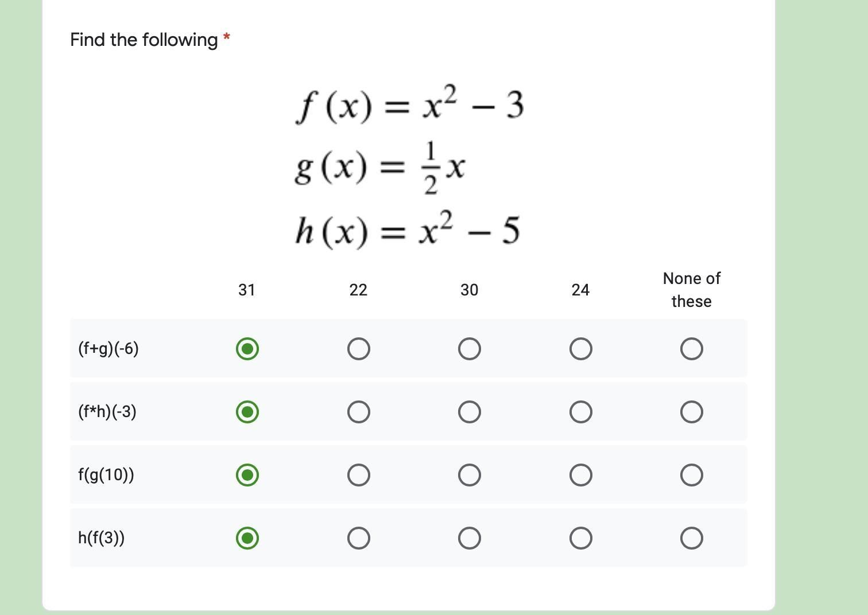Image resolution: width=868 pixels, height=615 pixels.
Task: Select 24 for f(g(10)) row
Action: [580, 475]
